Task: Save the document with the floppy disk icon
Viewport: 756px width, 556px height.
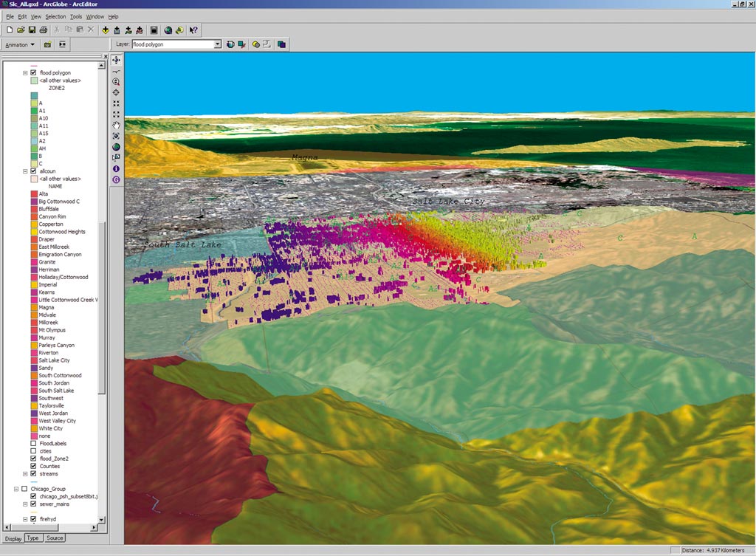Action: (32, 30)
